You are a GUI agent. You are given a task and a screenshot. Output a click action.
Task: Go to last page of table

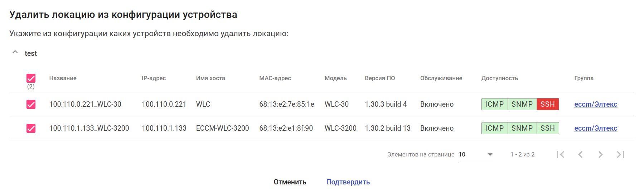pyautogui.click(x=620, y=154)
